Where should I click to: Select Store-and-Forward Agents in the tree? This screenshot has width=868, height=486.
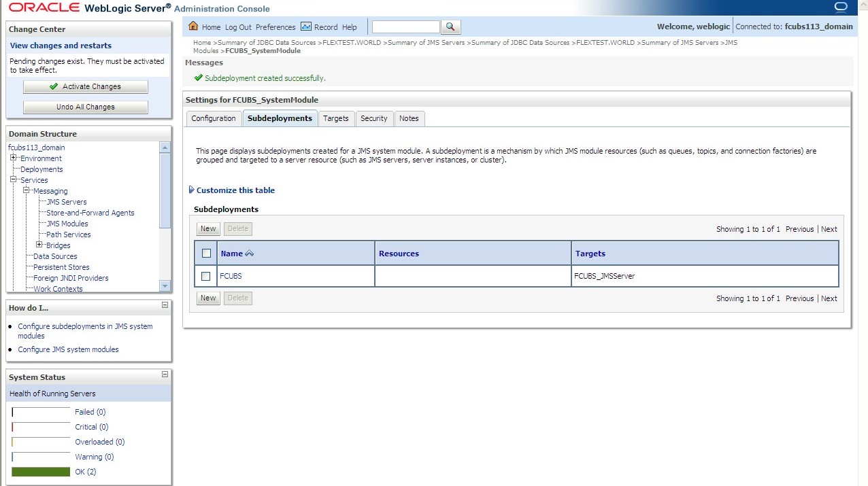(x=90, y=213)
